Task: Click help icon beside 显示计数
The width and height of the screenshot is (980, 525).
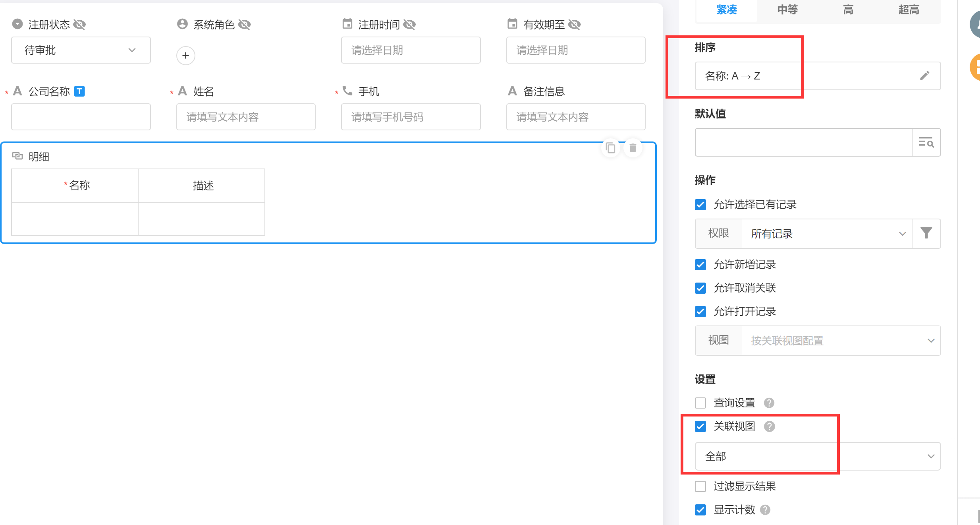Action: click(765, 510)
